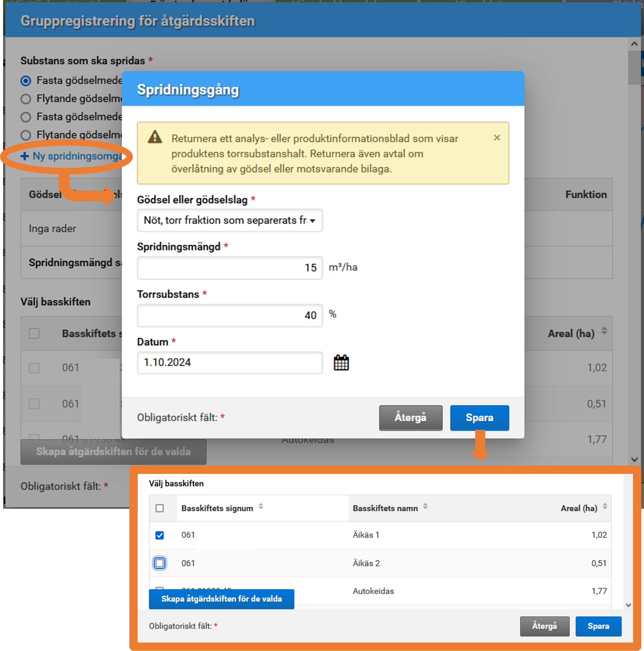Open Gödsel eller gödselslag dropdown
644x651 pixels.
point(230,220)
